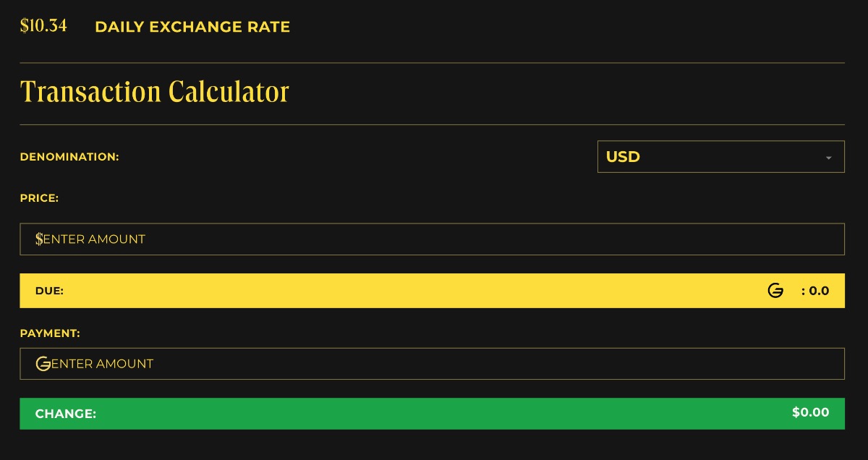Open the USD denomination dropdown
Image resolution: width=868 pixels, height=460 pixels.
720,157
